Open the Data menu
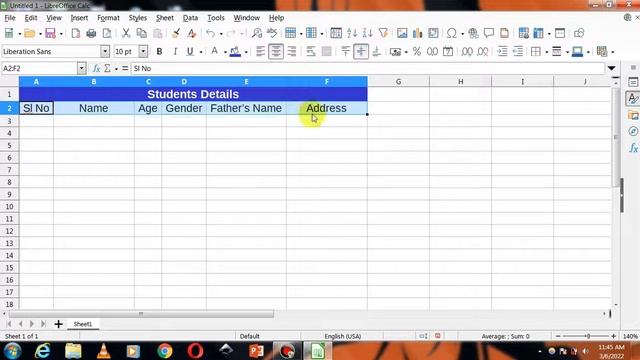Image resolution: width=640 pixels, height=360 pixels. pos(190,18)
